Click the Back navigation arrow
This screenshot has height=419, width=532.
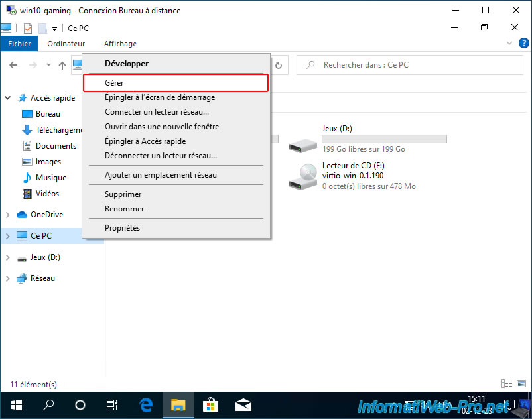coord(13,65)
